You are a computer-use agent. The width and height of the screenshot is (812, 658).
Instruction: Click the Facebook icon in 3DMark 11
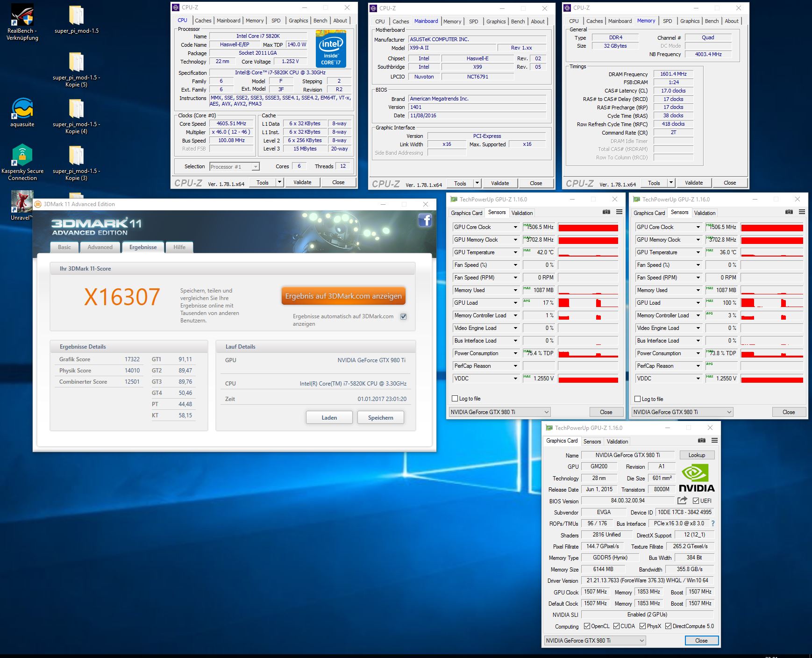pos(425,220)
